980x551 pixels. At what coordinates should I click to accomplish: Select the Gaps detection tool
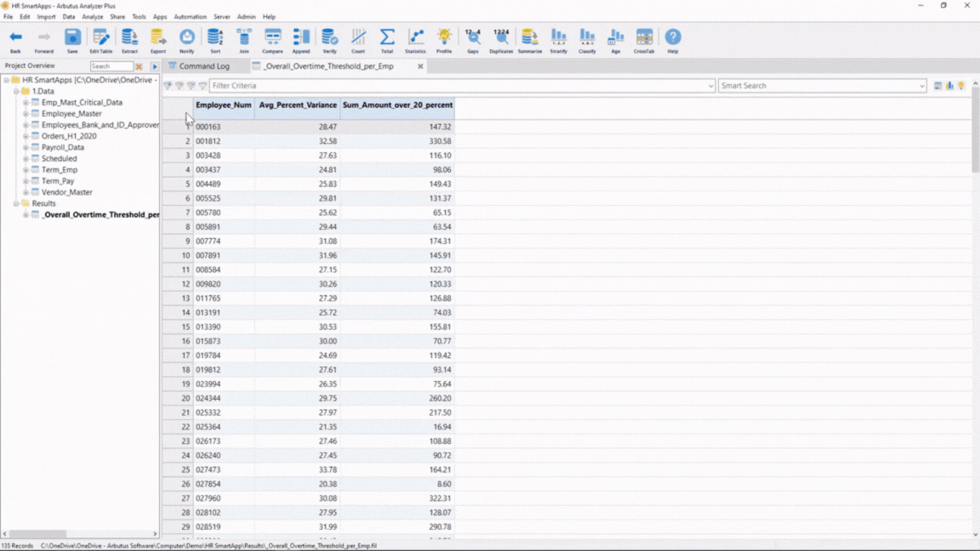[x=473, y=38]
